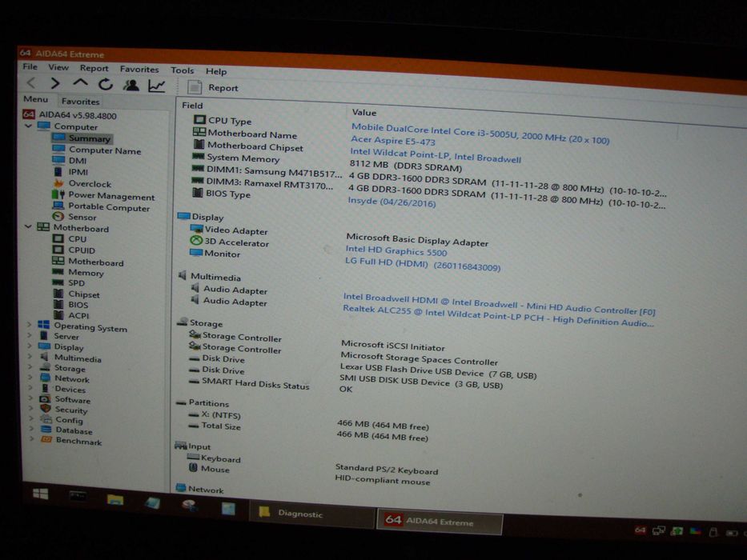747x560 pixels.
Task: Switch to the Menu tab
Action: [x=36, y=99]
